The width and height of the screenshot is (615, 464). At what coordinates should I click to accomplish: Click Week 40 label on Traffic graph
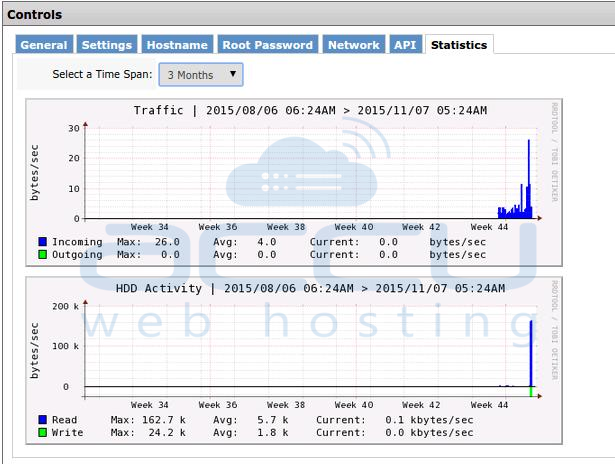354,227
